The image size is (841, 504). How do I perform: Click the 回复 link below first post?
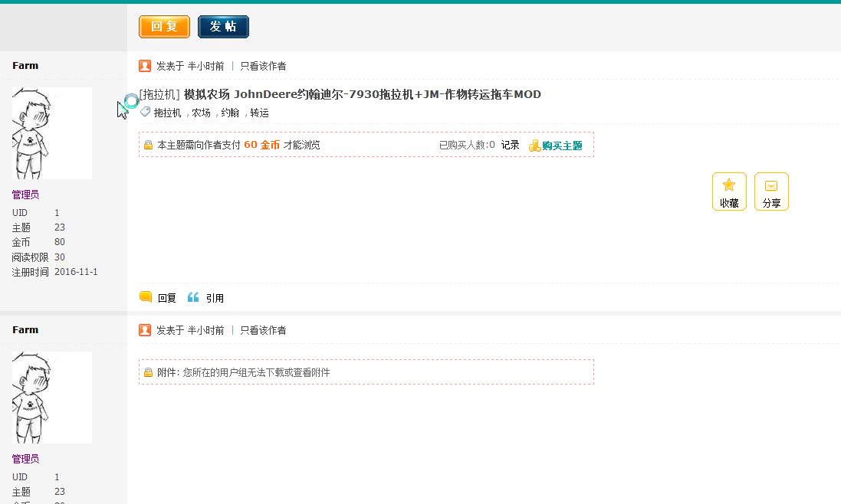click(167, 298)
